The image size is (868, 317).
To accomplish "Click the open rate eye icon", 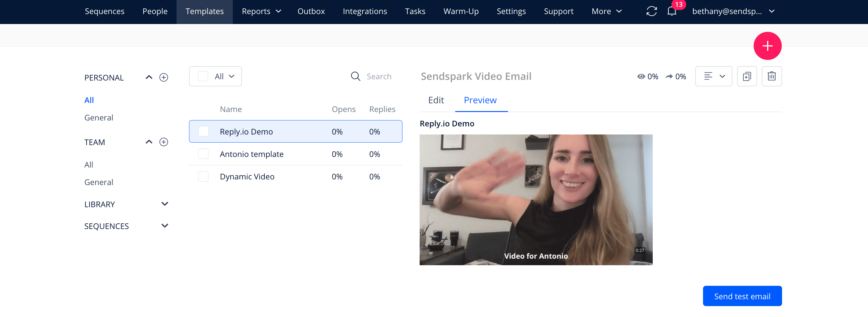I will point(641,76).
